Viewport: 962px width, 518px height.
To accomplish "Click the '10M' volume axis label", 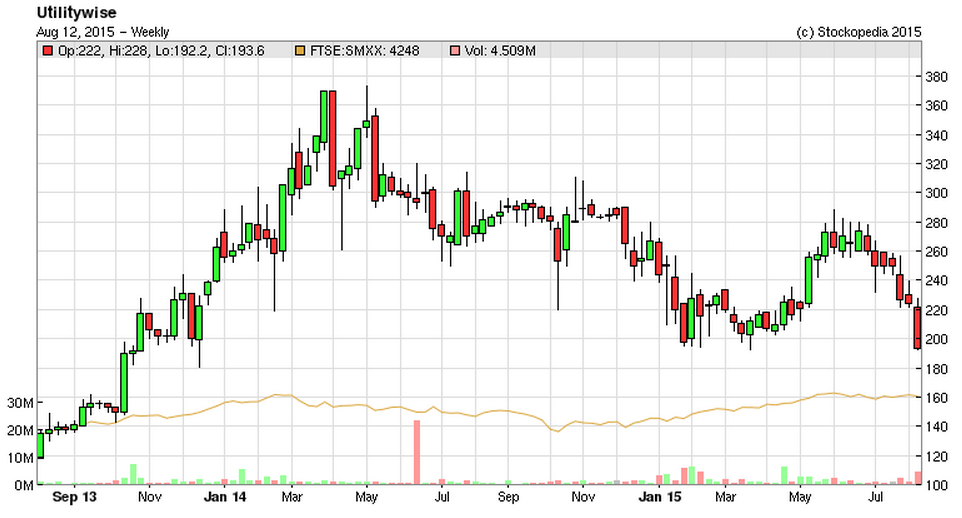I will click(20, 458).
